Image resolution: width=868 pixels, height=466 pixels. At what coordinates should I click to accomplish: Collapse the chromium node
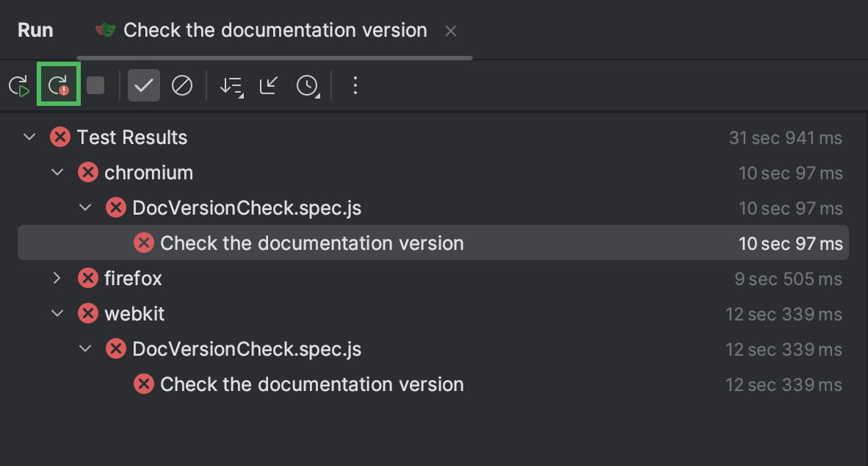coord(57,172)
